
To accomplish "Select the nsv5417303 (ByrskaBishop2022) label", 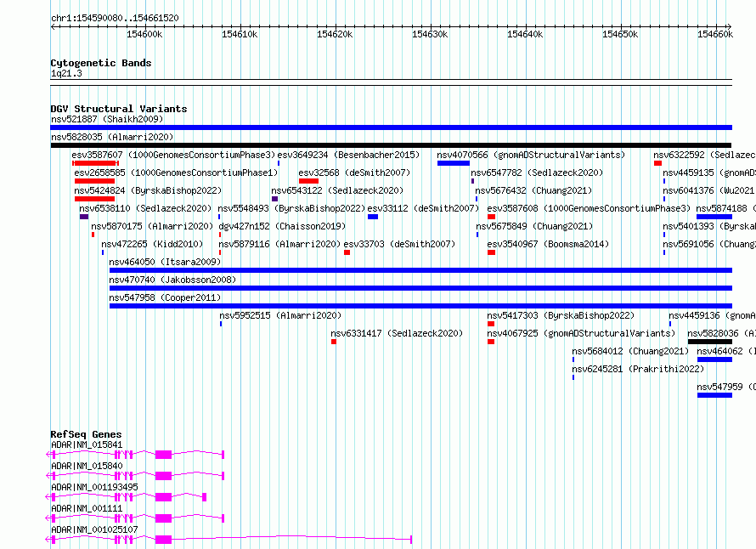I will coord(561,315).
